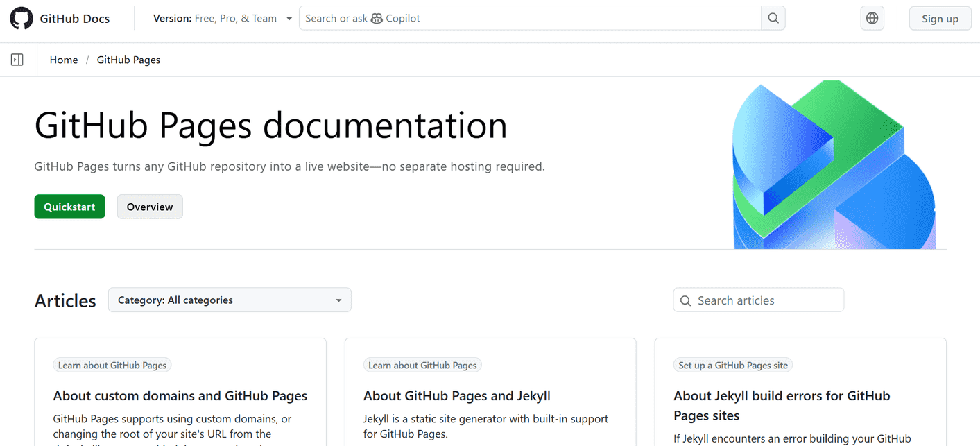This screenshot has width=980, height=446.
Task: Go to Home in the breadcrumb
Action: pos(64,60)
